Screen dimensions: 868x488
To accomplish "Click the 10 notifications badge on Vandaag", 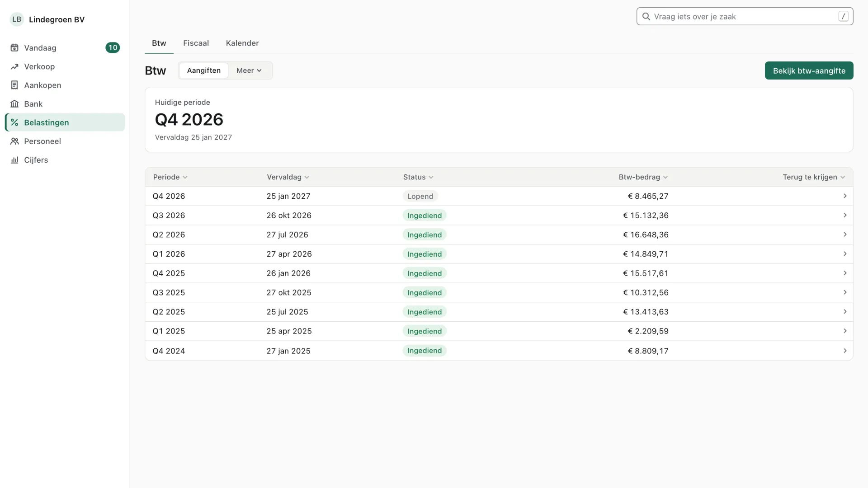I will coord(113,47).
